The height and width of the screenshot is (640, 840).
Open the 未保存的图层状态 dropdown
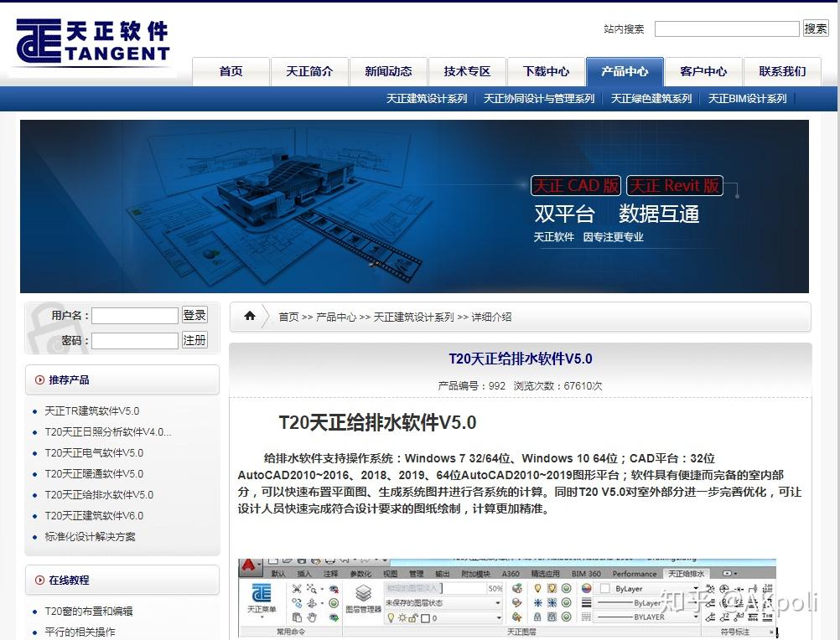(x=443, y=602)
